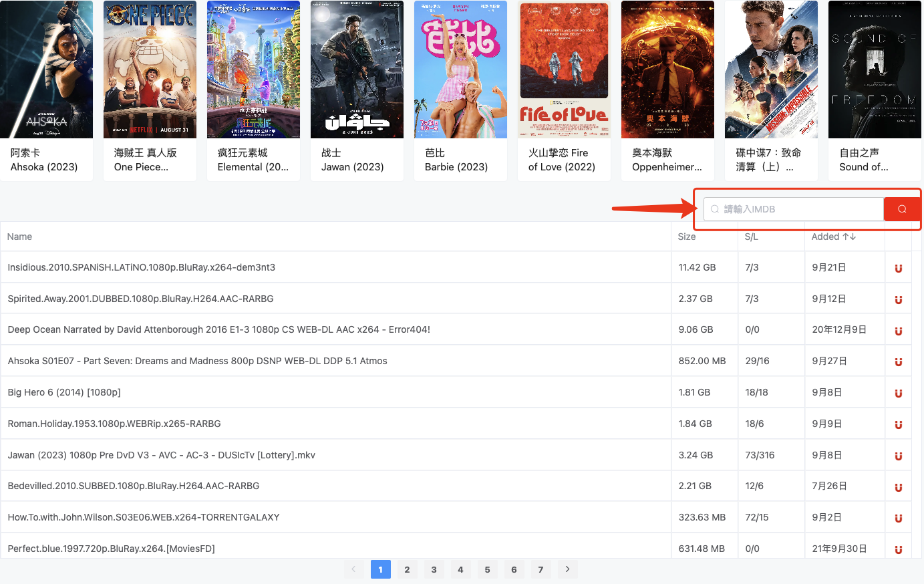924x584 pixels.
Task: Click magnet icon for Deep Ocean row
Action: point(899,331)
